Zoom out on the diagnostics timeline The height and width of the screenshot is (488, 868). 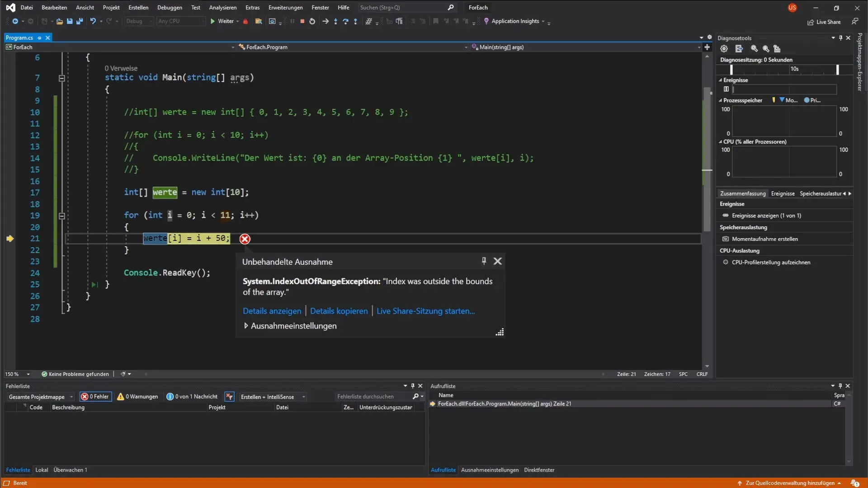[x=766, y=49]
